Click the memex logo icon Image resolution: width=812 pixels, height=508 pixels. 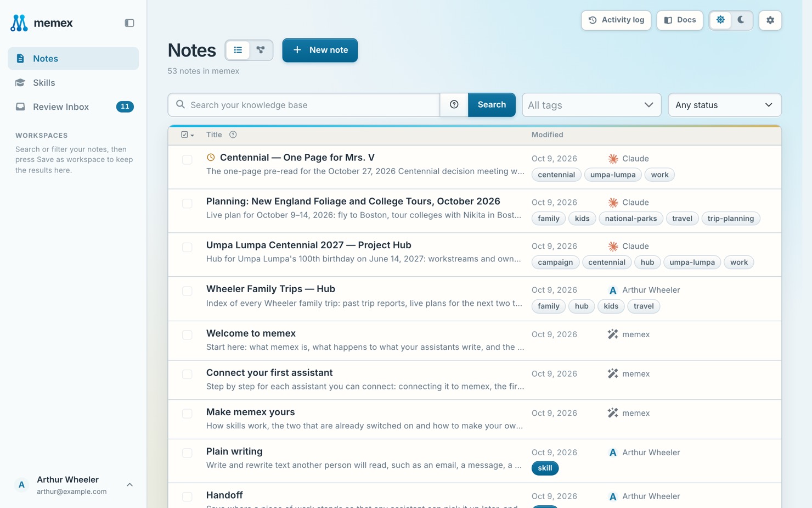tap(19, 23)
